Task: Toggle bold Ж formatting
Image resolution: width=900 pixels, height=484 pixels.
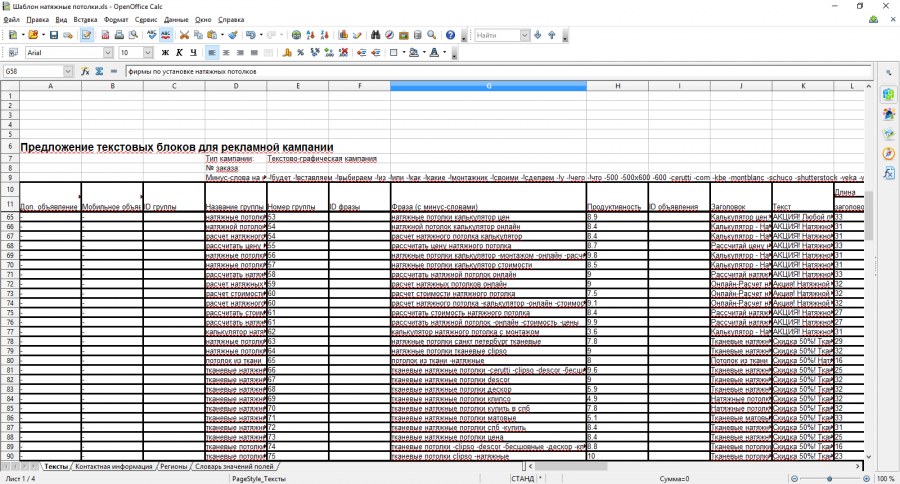Action: (x=163, y=53)
